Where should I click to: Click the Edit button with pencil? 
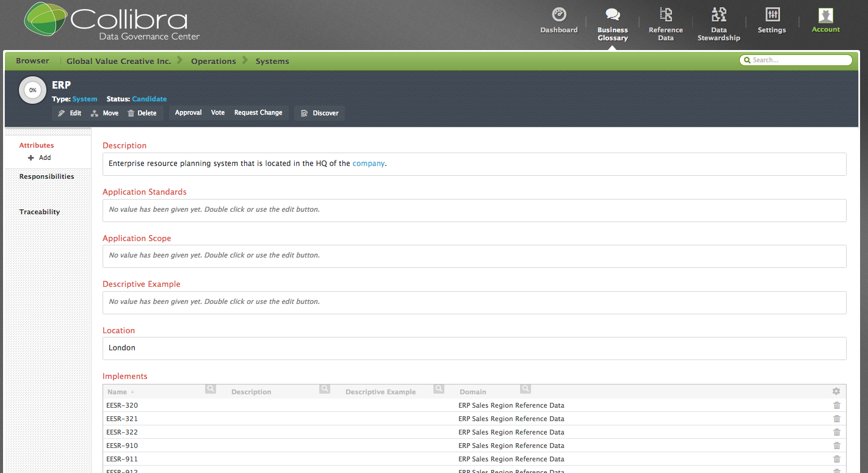pos(70,113)
